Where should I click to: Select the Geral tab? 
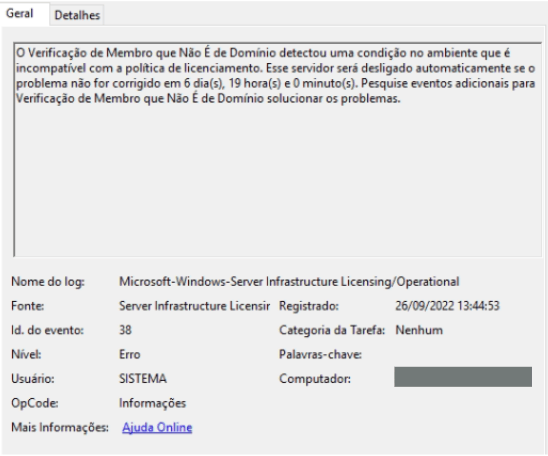(x=20, y=13)
